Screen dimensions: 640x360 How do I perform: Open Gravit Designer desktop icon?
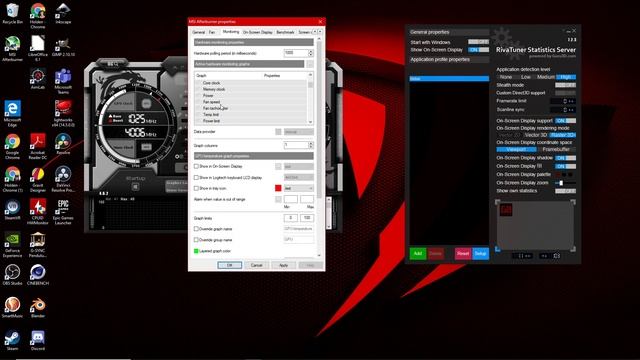pyautogui.click(x=38, y=179)
